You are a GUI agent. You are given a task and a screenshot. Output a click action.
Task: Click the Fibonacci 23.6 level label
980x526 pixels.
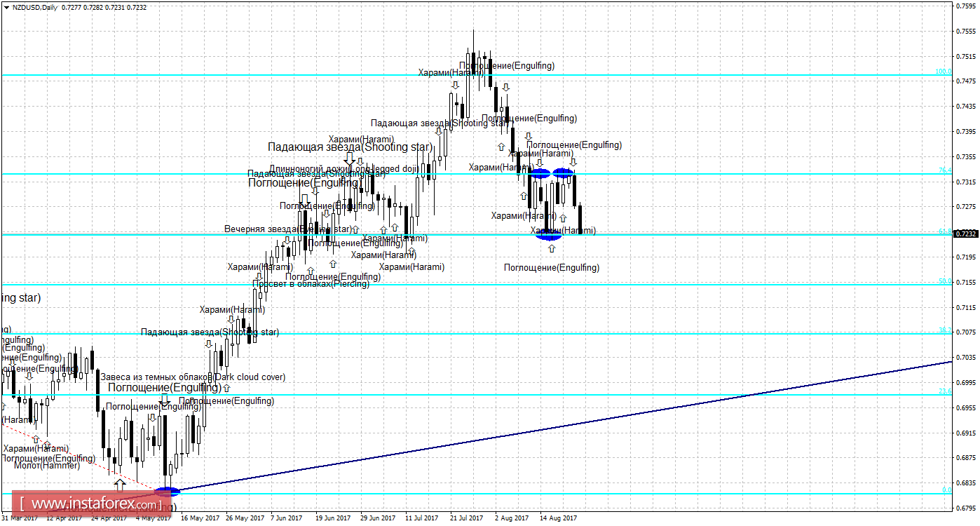[x=944, y=391]
